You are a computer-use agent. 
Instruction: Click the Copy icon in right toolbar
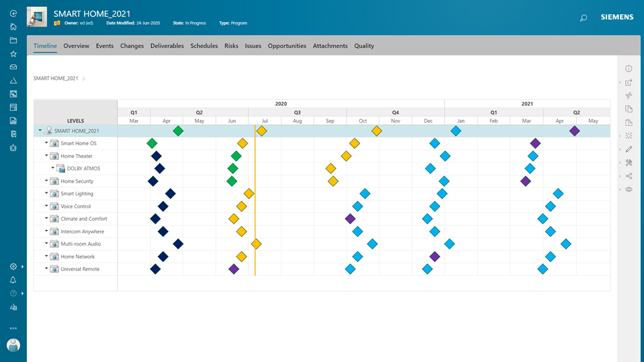coord(628,109)
